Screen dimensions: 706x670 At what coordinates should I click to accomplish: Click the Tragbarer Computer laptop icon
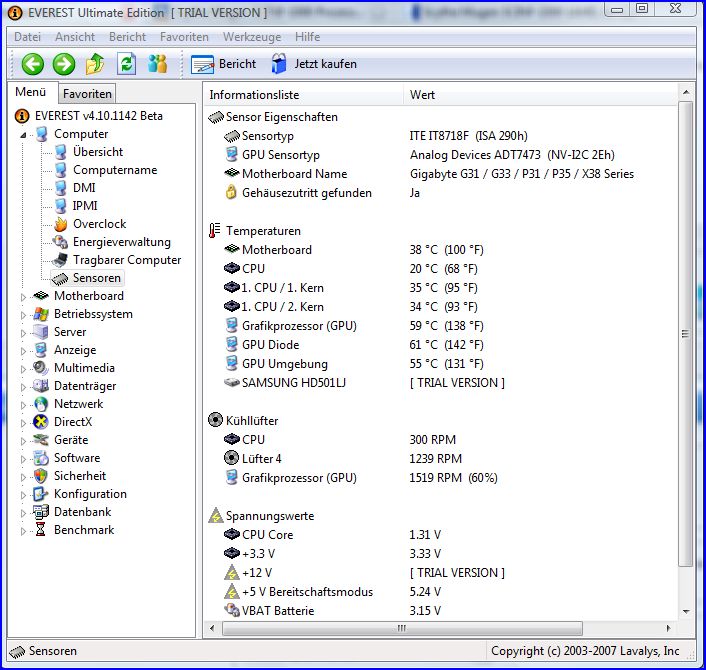(x=60, y=260)
